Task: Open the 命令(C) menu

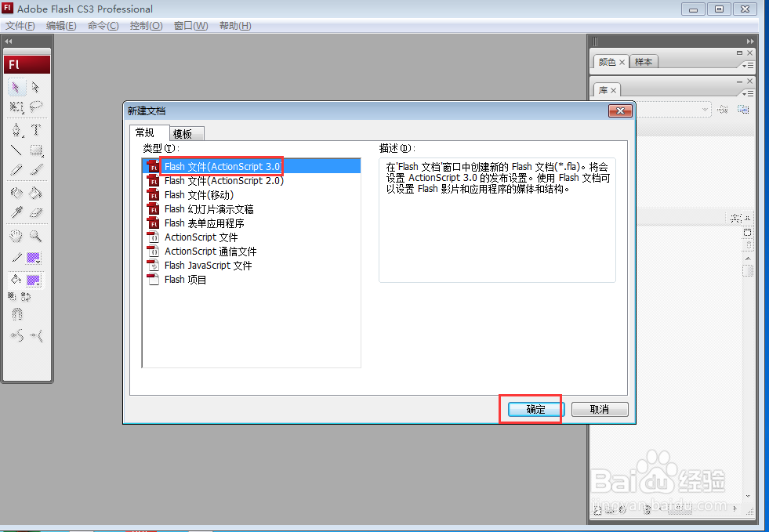Action: [103, 26]
